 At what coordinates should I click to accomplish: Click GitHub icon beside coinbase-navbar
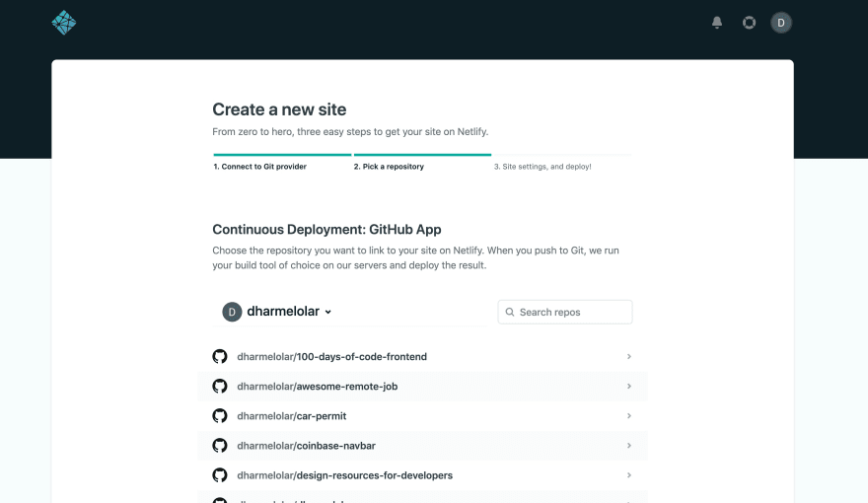220,446
